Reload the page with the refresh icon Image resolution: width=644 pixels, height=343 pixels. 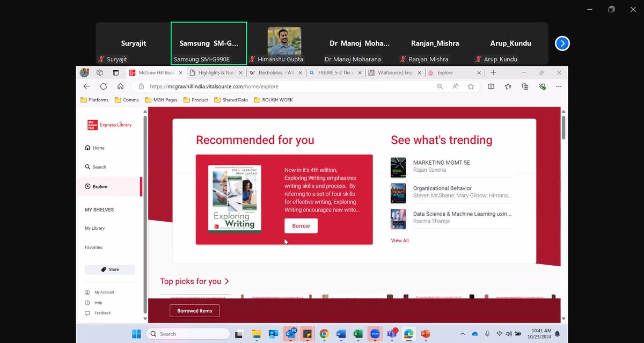point(104,86)
